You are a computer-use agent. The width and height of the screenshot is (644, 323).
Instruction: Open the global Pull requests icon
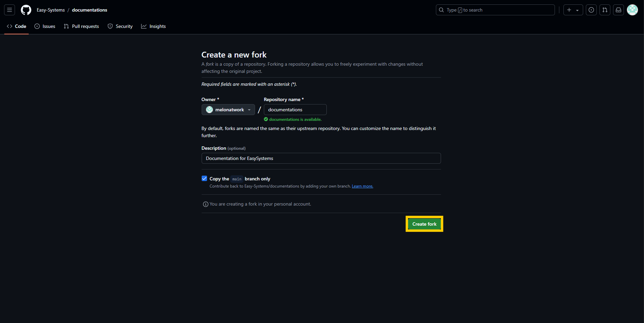click(605, 10)
